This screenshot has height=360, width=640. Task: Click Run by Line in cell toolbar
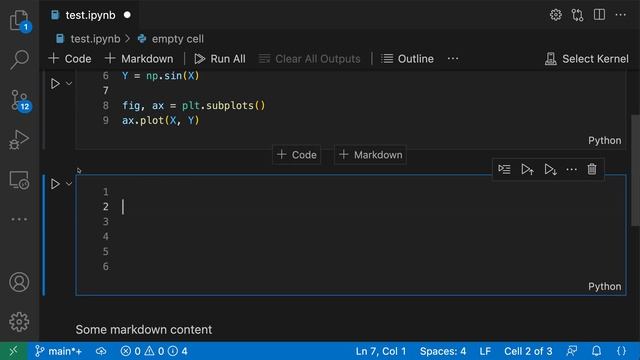pyautogui.click(x=504, y=169)
